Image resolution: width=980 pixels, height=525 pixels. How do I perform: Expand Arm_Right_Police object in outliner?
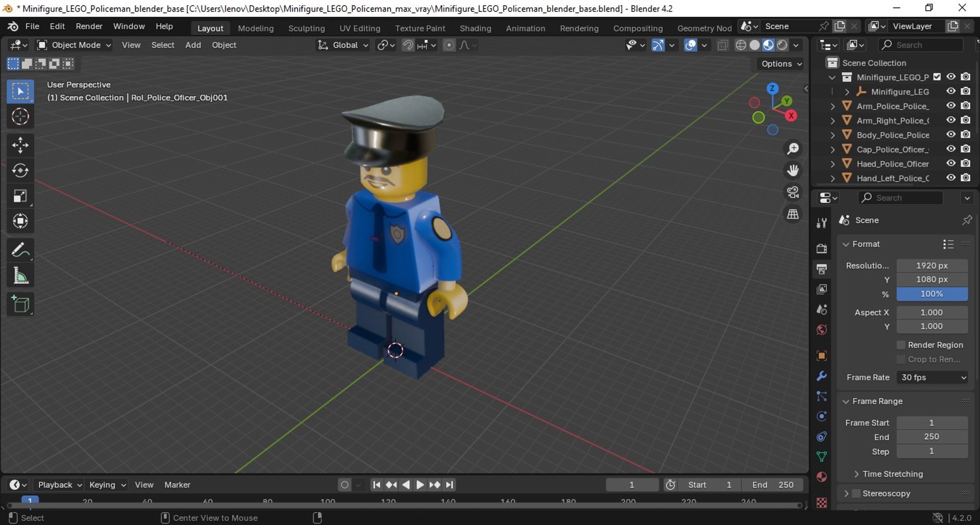(x=833, y=121)
